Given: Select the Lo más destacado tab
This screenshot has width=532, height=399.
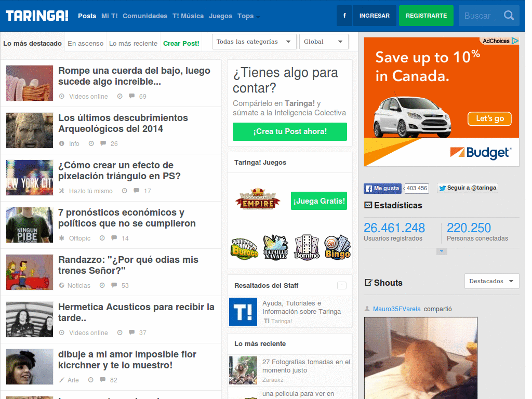Looking at the screenshot, I should pos(33,44).
